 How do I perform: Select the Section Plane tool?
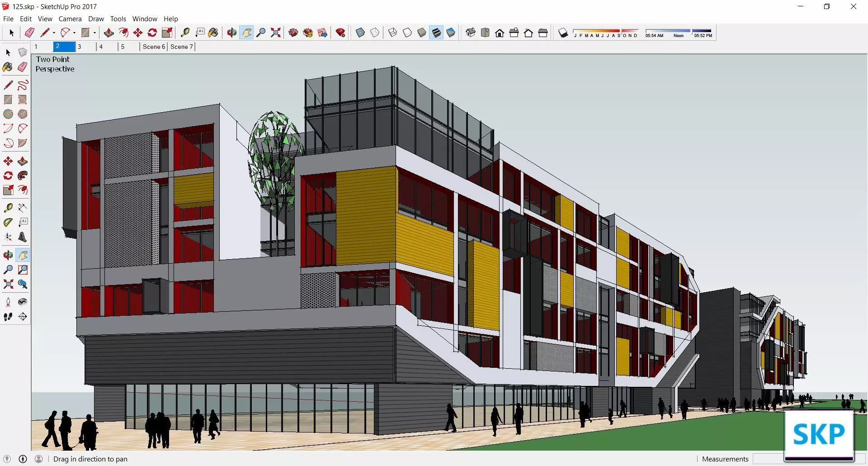click(x=23, y=317)
